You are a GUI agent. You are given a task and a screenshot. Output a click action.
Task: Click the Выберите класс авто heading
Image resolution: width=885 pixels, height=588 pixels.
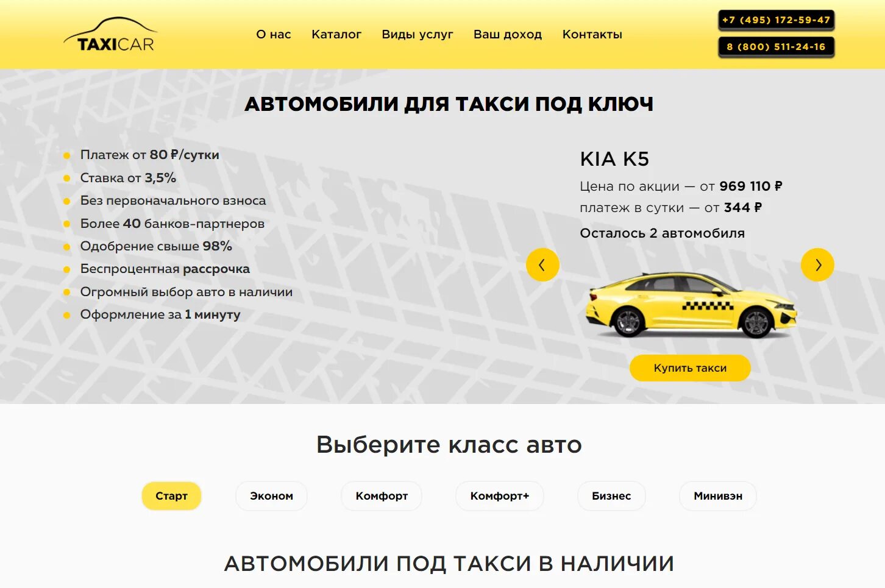point(449,445)
